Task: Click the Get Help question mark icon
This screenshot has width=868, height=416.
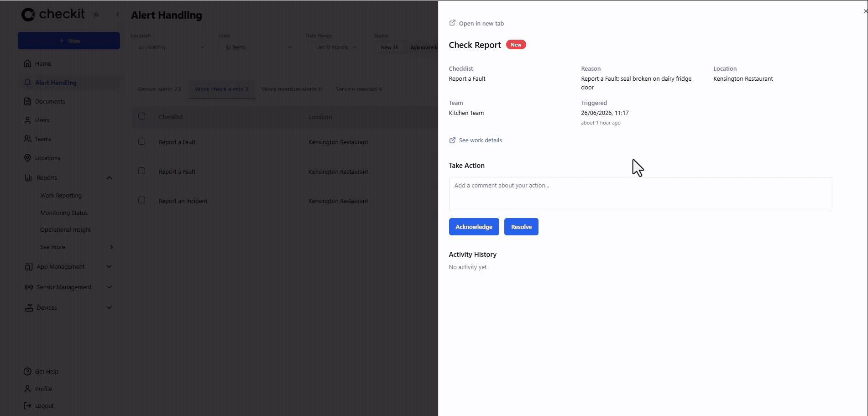Action: (x=28, y=371)
